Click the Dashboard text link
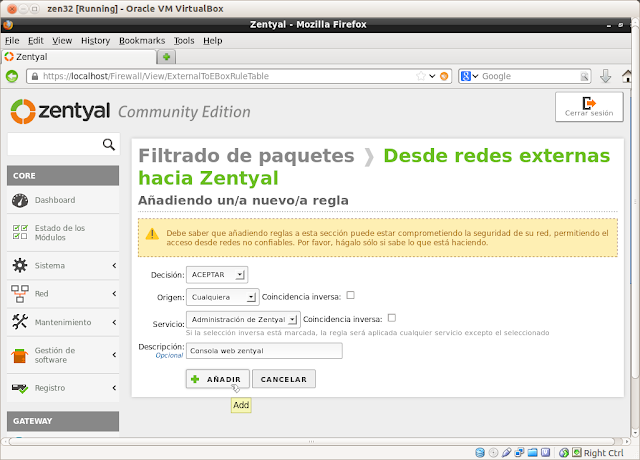The width and height of the screenshot is (640, 460). tap(55, 200)
